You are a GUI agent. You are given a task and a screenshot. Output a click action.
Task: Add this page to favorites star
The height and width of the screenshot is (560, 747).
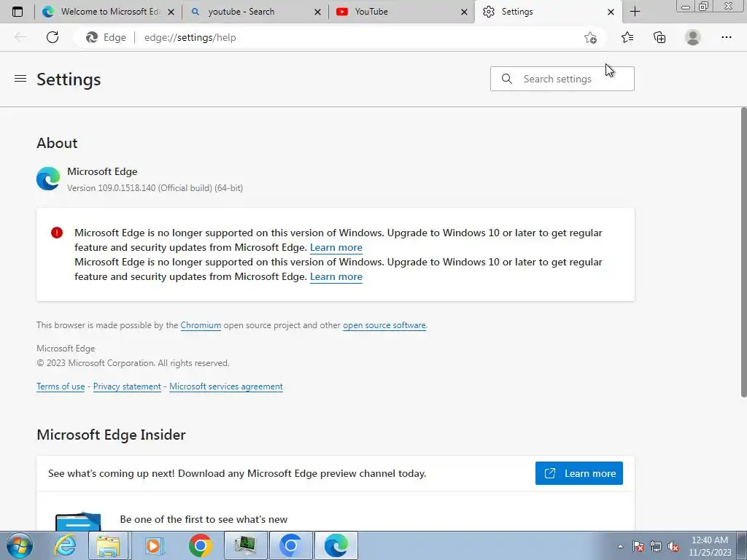[590, 38]
